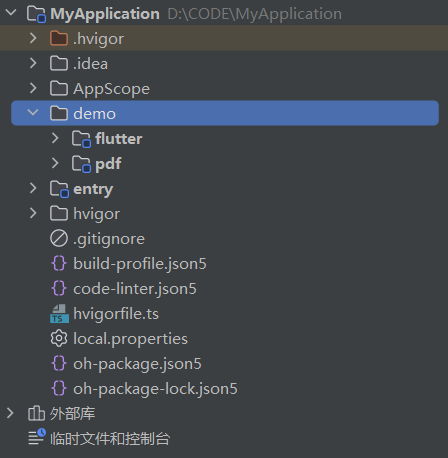Expand the flutter module folder
This screenshot has width=448, height=458.
pyautogui.click(x=55, y=138)
